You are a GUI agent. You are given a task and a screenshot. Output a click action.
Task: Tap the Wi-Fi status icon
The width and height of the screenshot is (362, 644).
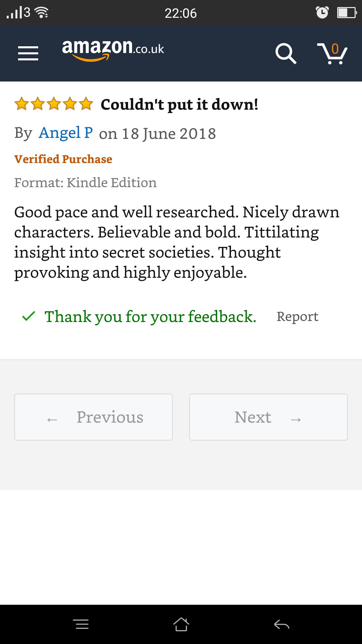point(42,13)
